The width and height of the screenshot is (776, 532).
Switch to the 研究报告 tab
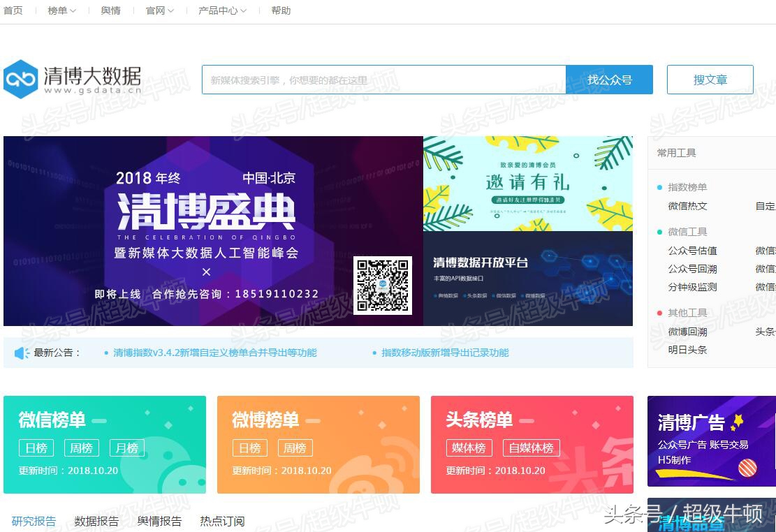34,521
